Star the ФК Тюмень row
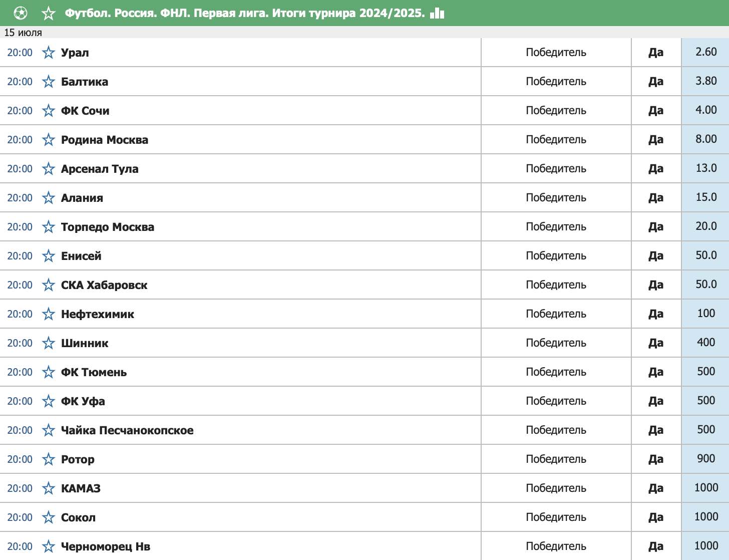This screenshot has width=729, height=560. [49, 372]
